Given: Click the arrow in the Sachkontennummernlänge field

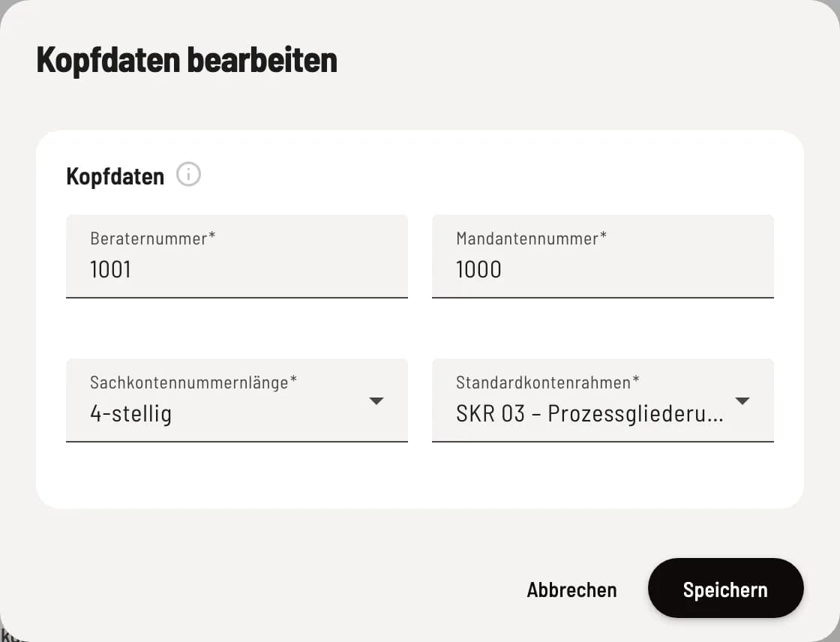Looking at the screenshot, I should 376,400.
